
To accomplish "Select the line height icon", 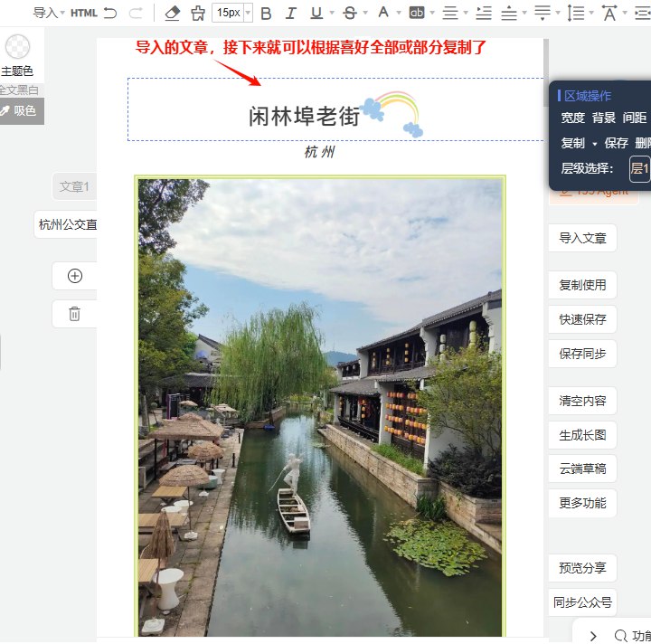I will 576,14.
